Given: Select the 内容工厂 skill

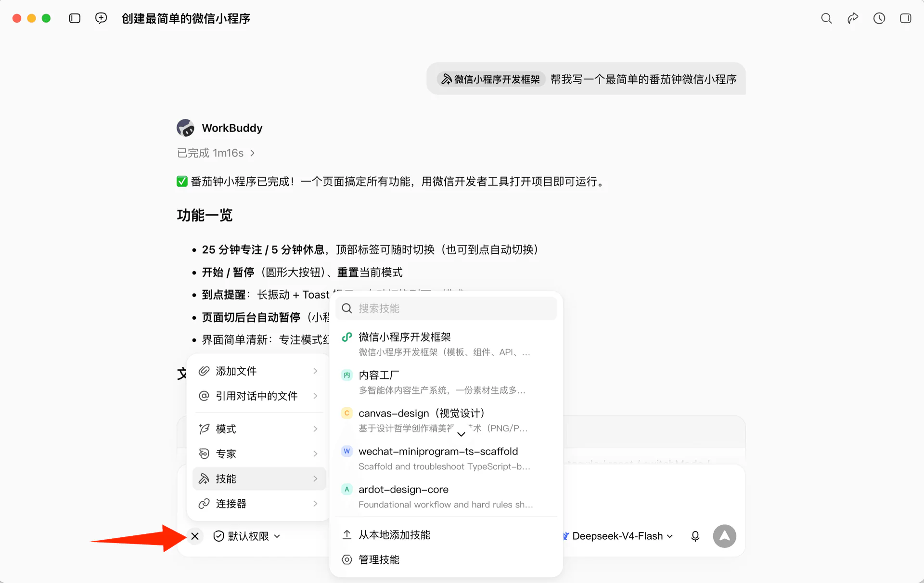Looking at the screenshot, I should pos(446,382).
